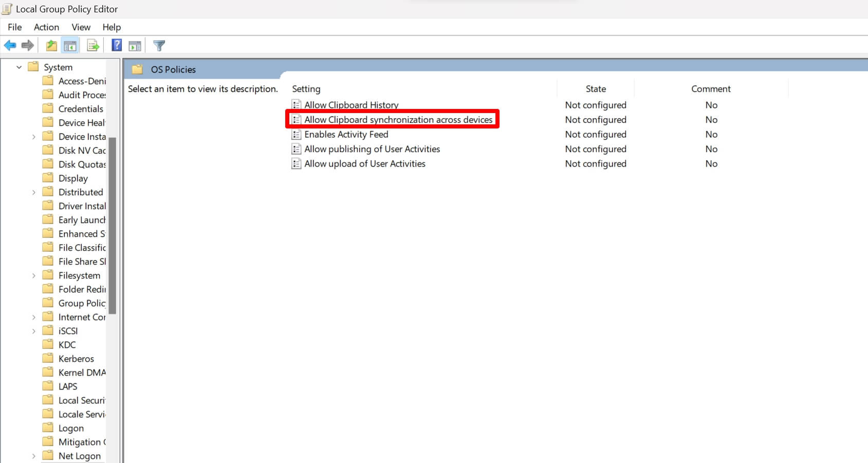The height and width of the screenshot is (463, 868).
Task: Select Allow Clipboard History policy
Action: point(352,105)
